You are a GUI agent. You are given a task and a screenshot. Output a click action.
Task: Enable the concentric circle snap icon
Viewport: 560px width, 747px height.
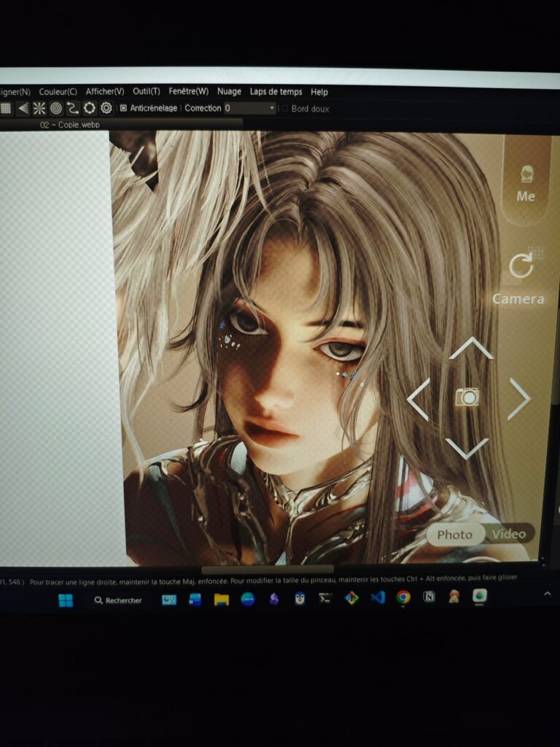click(56, 109)
